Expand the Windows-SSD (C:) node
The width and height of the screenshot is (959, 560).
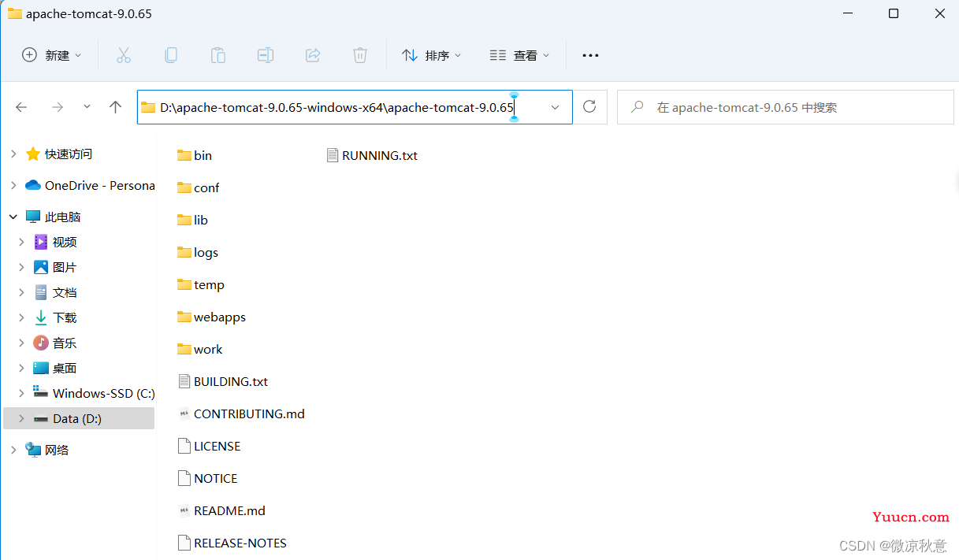point(22,393)
